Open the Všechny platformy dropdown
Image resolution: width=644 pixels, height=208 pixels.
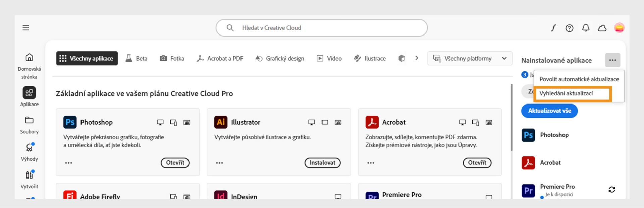470,58
